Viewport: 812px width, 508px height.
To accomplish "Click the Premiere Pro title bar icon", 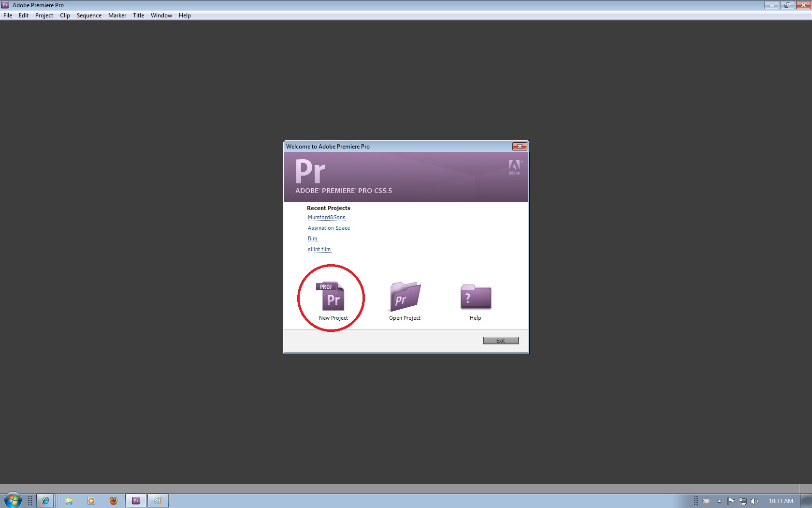I will (5, 5).
